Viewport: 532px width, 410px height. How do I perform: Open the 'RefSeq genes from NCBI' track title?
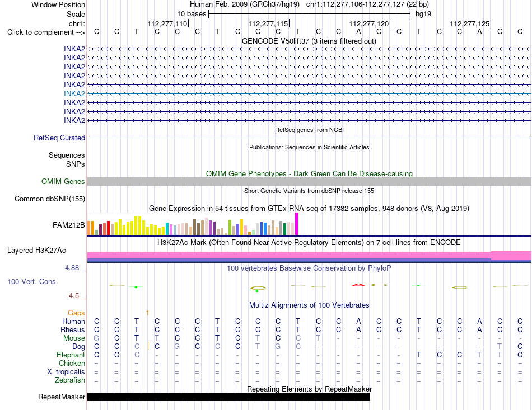pyautogui.click(x=309, y=130)
